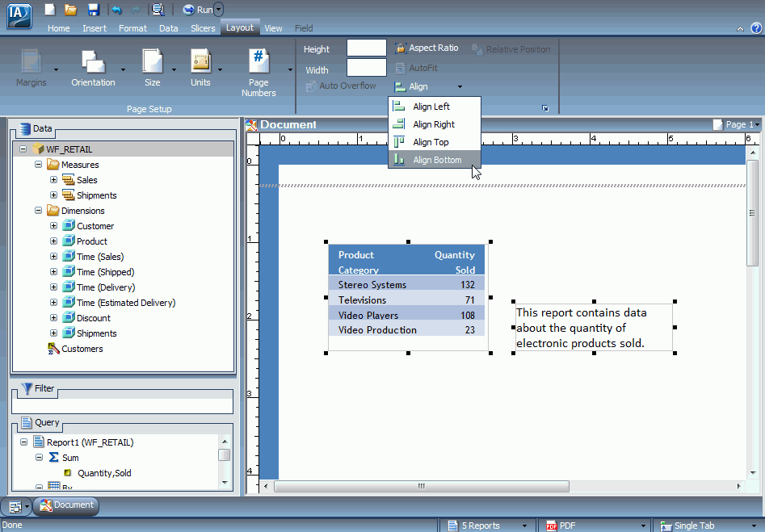Viewport: 765px width, 532px height.
Task: Open the page Size options
Action: (152, 67)
